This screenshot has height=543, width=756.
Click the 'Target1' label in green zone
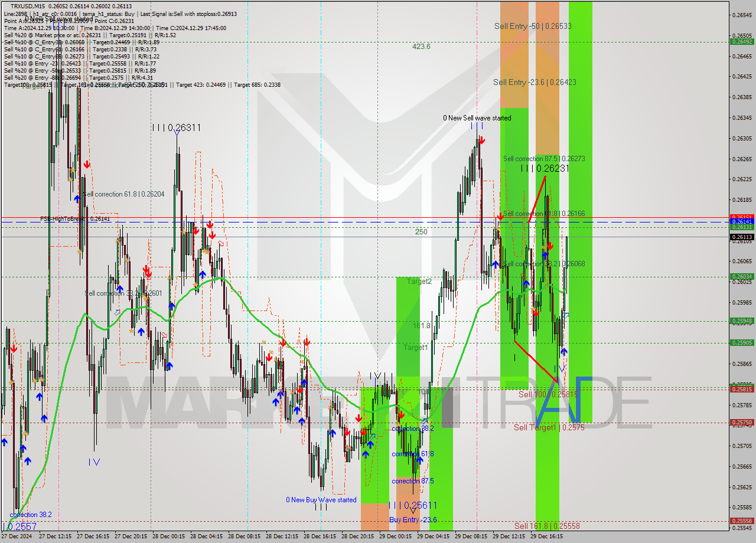pyautogui.click(x=416, y=348)
